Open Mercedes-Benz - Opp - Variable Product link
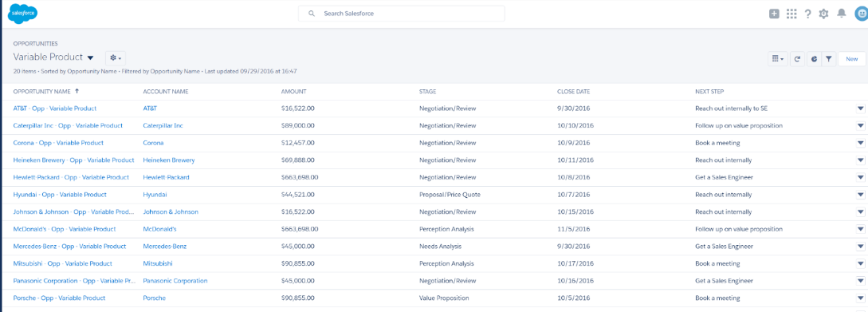The width and height of the screenshot is (868, 312). point(69,246)
